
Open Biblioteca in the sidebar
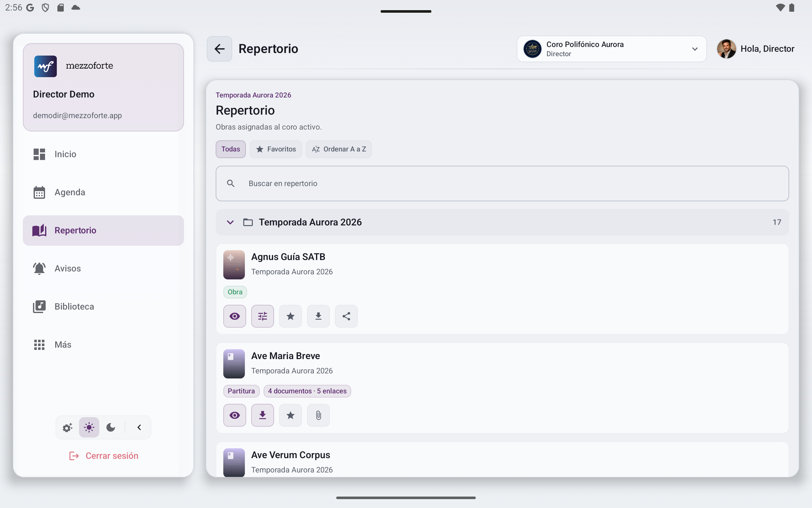point(103,306)
